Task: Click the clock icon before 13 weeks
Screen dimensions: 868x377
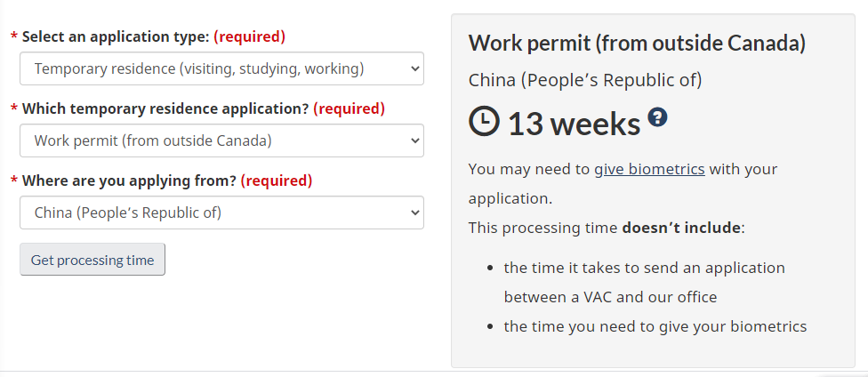Action: (x=484, y=123)
